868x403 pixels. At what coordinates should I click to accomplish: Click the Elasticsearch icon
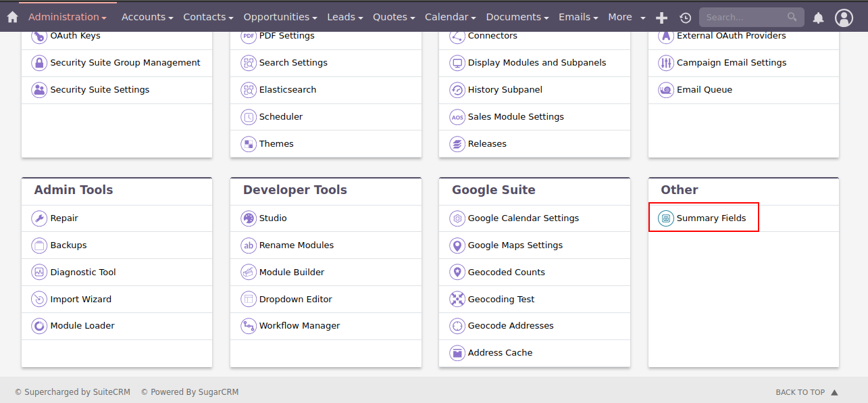tap(249, 90)
